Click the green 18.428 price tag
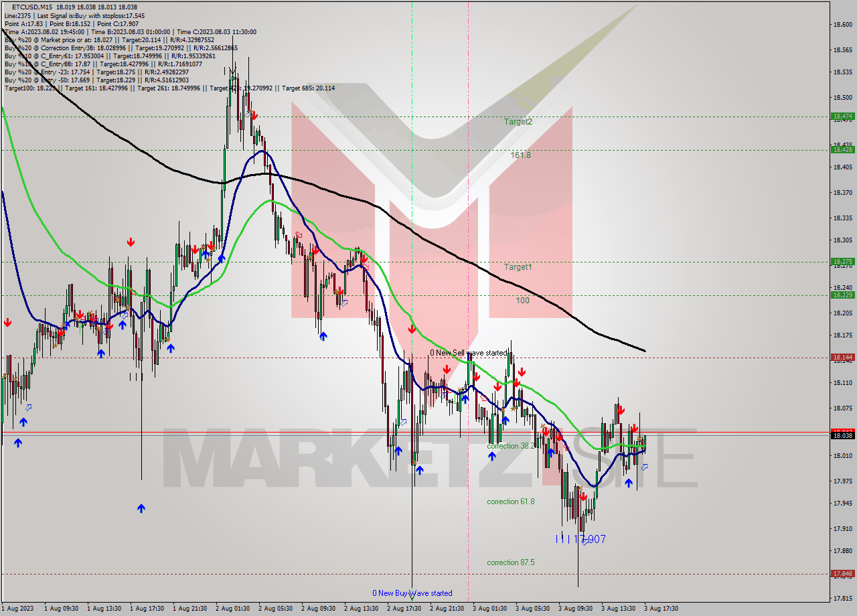 pyautogui.click(x=842, y=150)
